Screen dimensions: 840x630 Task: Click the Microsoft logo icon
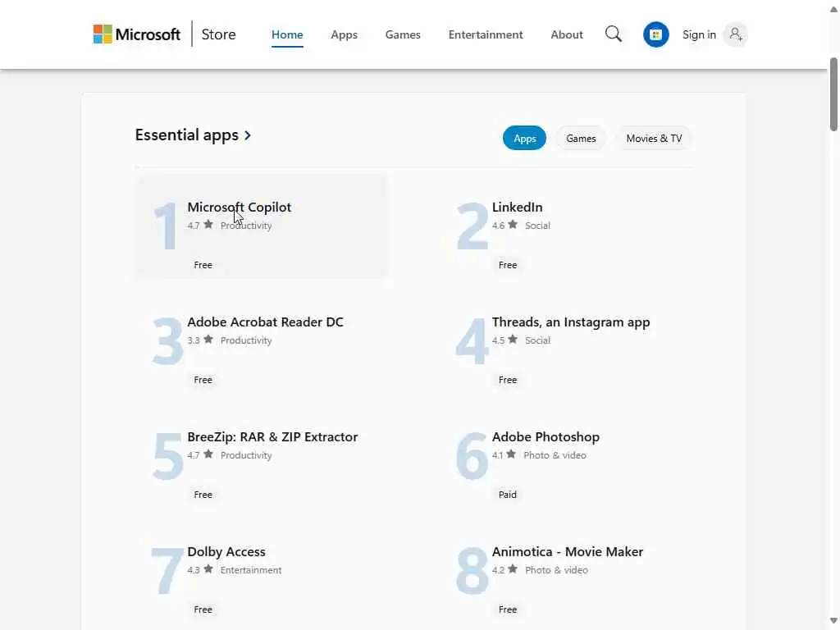[103, 34]
